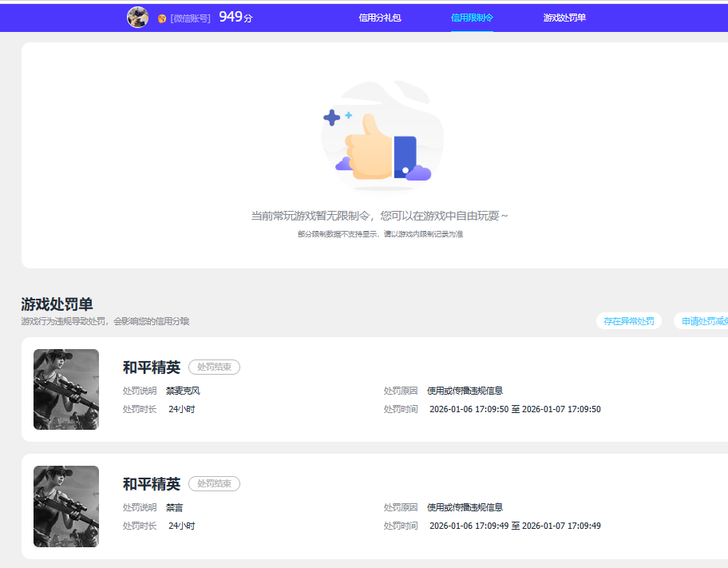The height and width of the screenshot is (568, 728).
Task: Click the 24小时 duration on the 禁言 card
Action: point(181,526)
